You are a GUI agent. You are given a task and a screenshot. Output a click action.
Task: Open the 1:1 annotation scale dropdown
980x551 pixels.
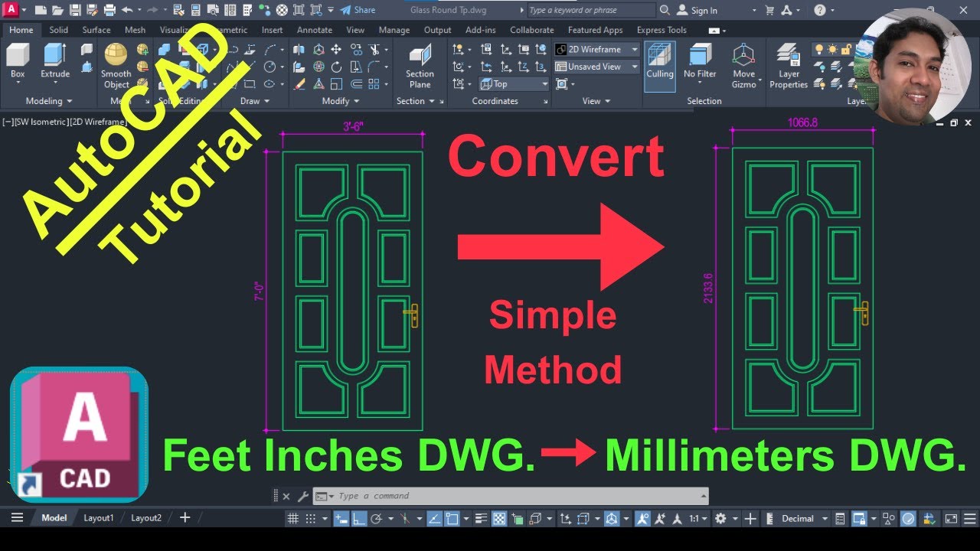pos(697,518)
